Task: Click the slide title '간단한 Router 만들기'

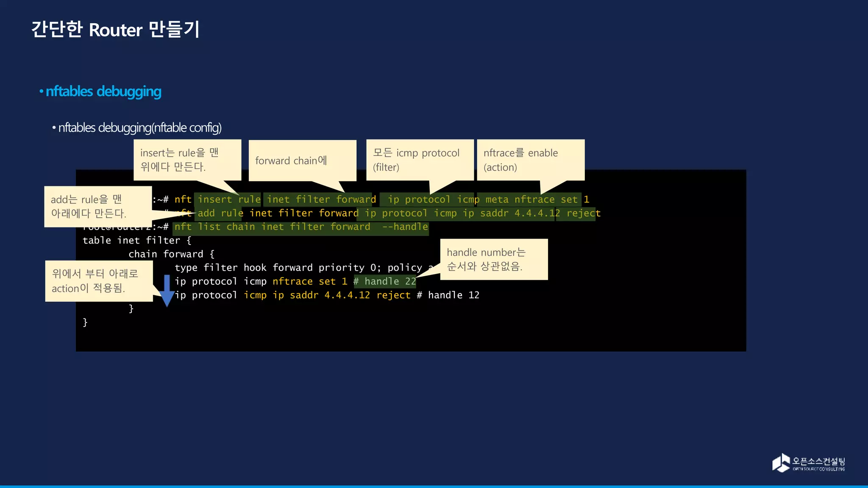Action: point(115,30)
